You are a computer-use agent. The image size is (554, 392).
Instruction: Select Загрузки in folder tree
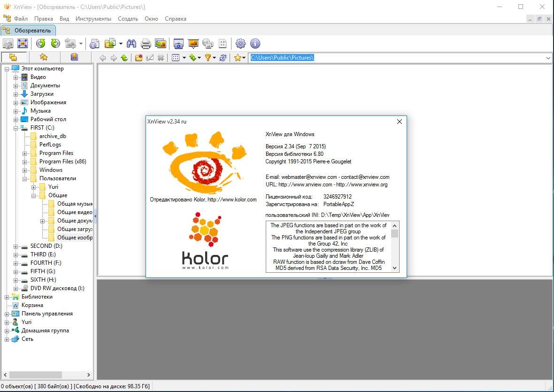(x=42, y=94)
